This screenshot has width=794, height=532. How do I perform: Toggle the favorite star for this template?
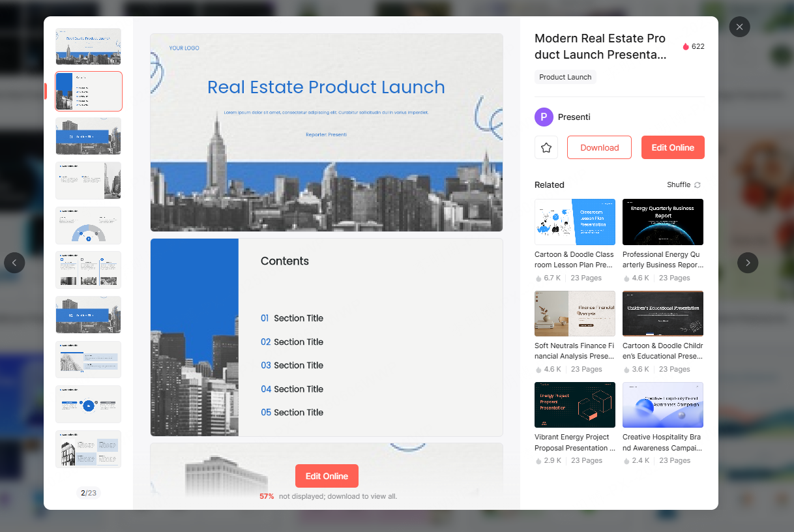[546, 147]
